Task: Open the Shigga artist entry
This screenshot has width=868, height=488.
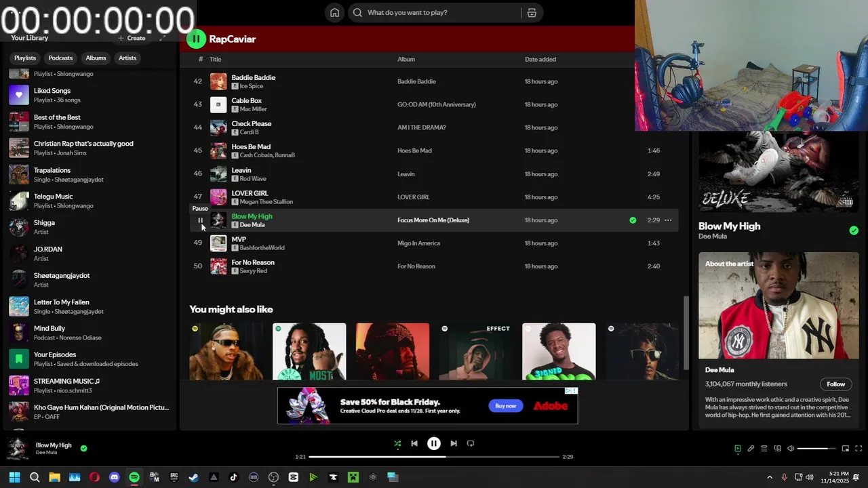Action: point(90,227)
